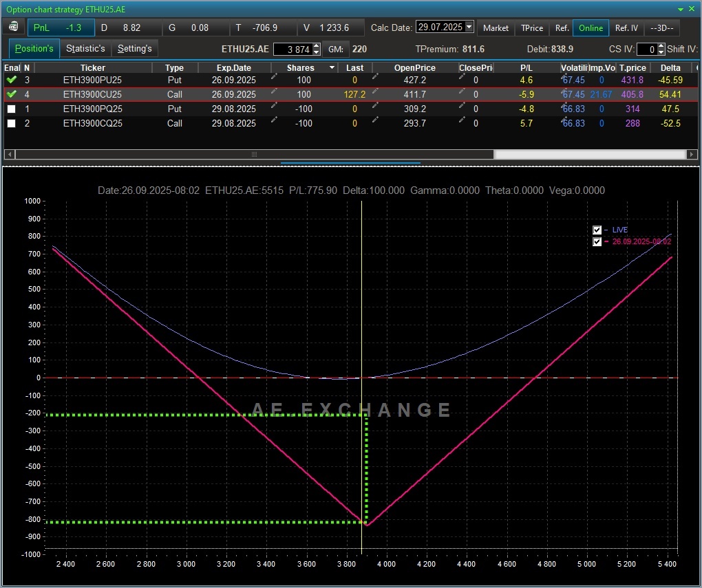Screen dimensions: 702x588
Task: Click the Ref. button
Action: point(562,28)
